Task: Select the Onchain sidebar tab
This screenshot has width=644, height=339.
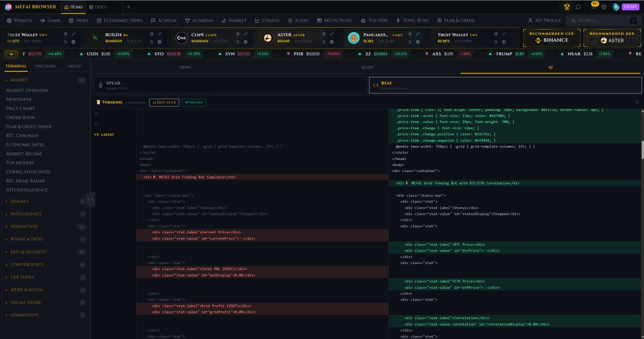Action: [x=45, y=67]
